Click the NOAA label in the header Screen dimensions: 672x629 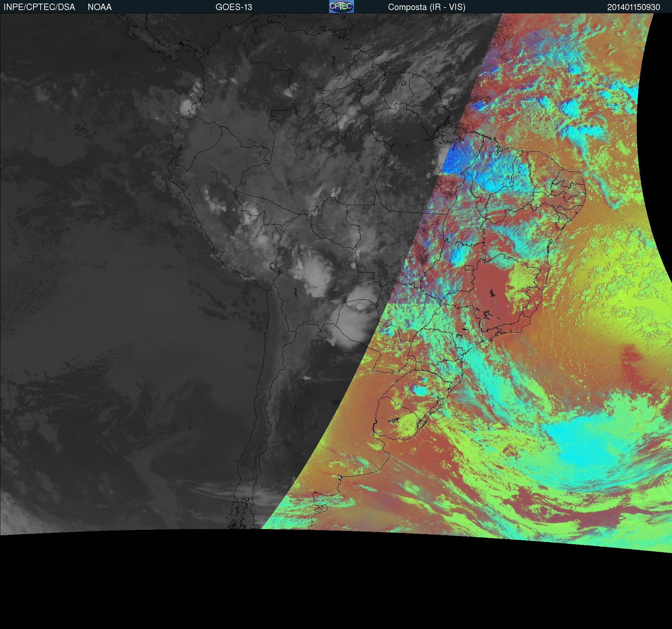pyautogui.click(x=100, y=7)
